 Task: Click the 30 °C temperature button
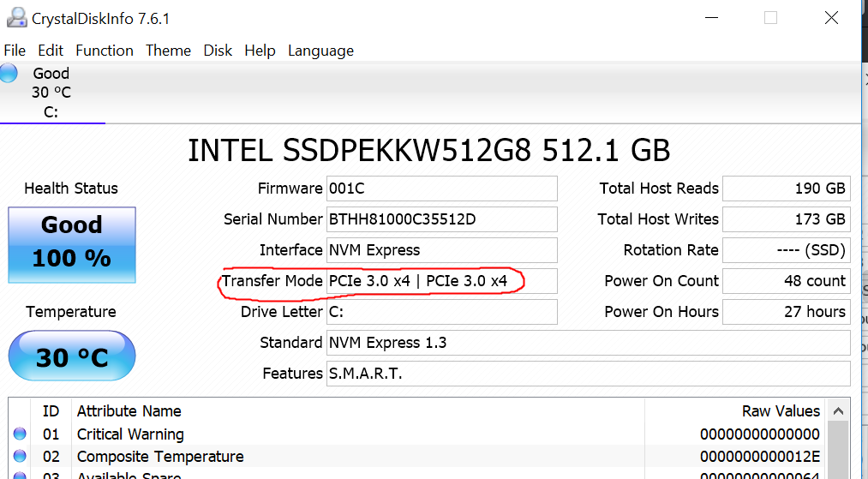tap(72, 356)
